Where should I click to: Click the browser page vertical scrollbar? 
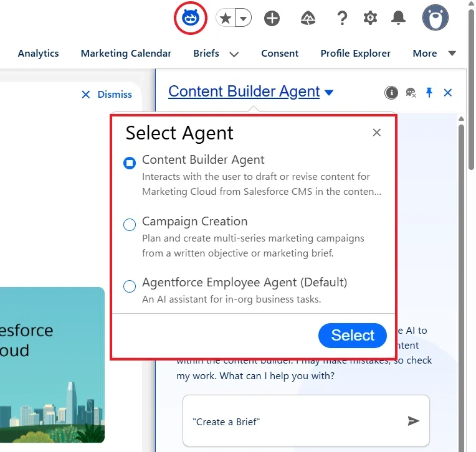pyautogui.click(x=471, y=90)
